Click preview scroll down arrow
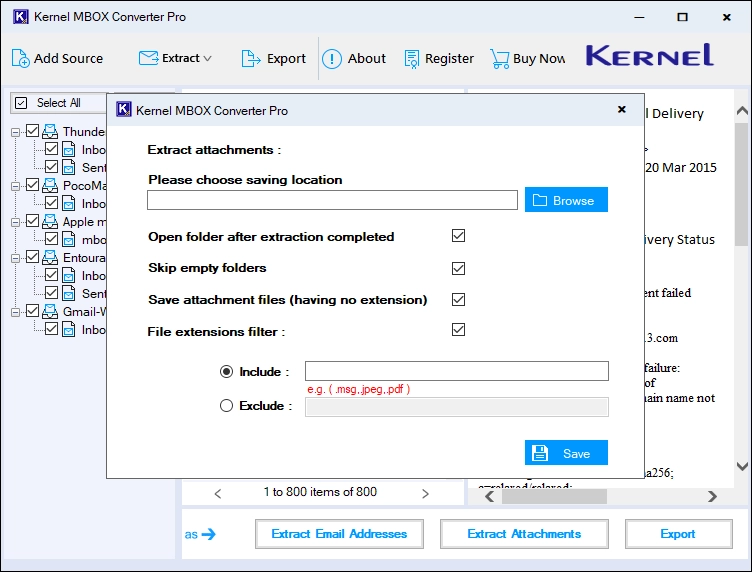The image size is (752, 572). (x=742, y=466)
